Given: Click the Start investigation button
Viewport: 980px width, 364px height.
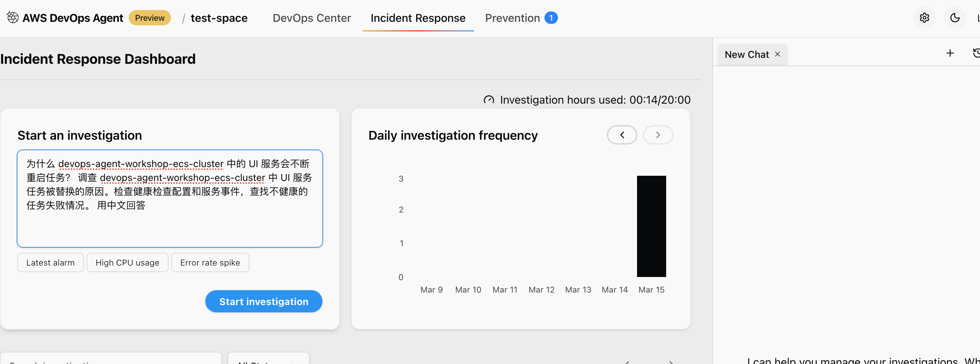Looking at the screenshot, I should tap(264, 301).
